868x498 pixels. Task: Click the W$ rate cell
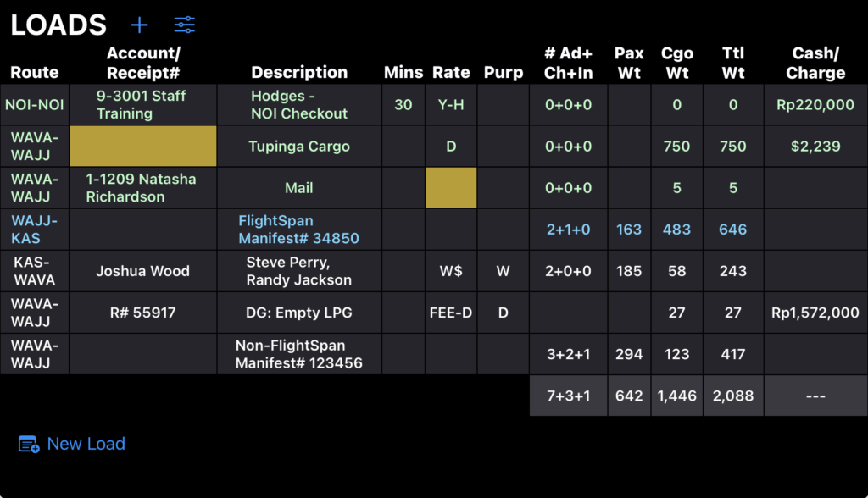tap(451, 271)
